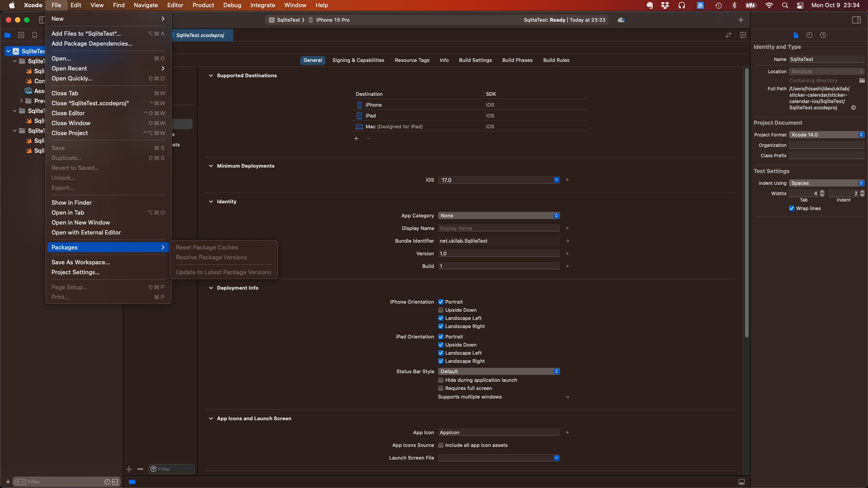Image resolution: width=868 pixels, height=488 pixels.
Task: Click the editor review changes arrows icon
Action: pyautogui.click(x=728, y=35)
